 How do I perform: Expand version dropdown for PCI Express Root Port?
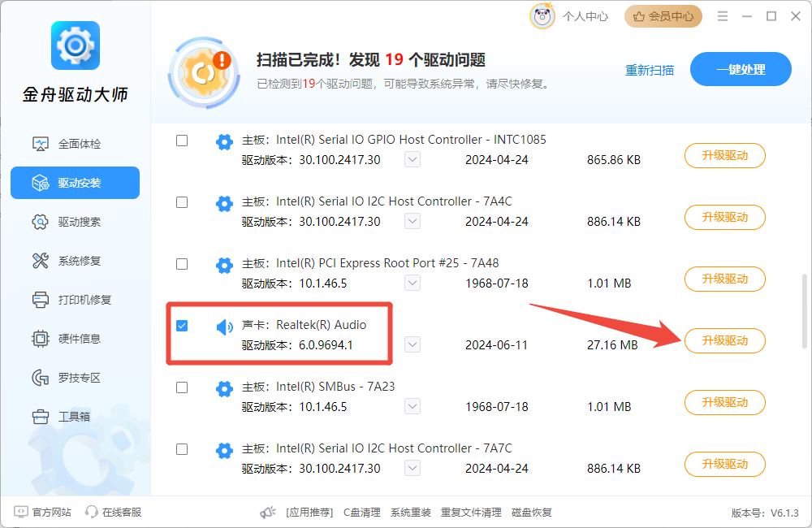412,283
